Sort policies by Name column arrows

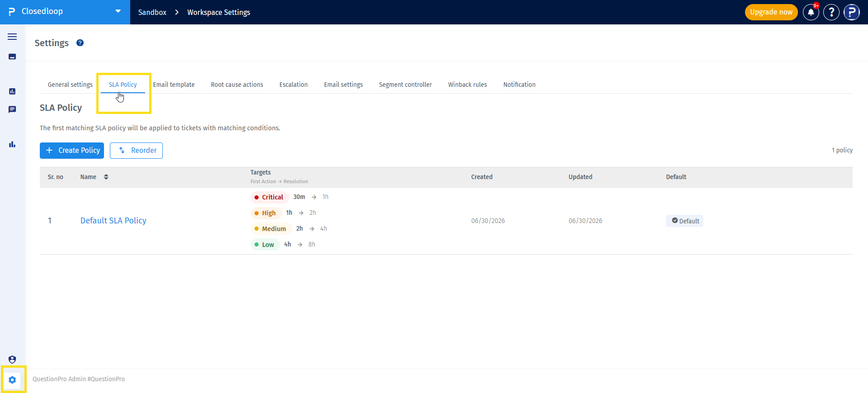pyautogui.click(x=106, y=177)
